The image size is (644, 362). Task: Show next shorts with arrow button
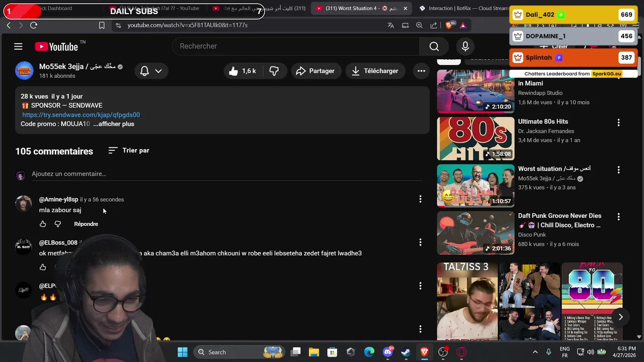620,317
